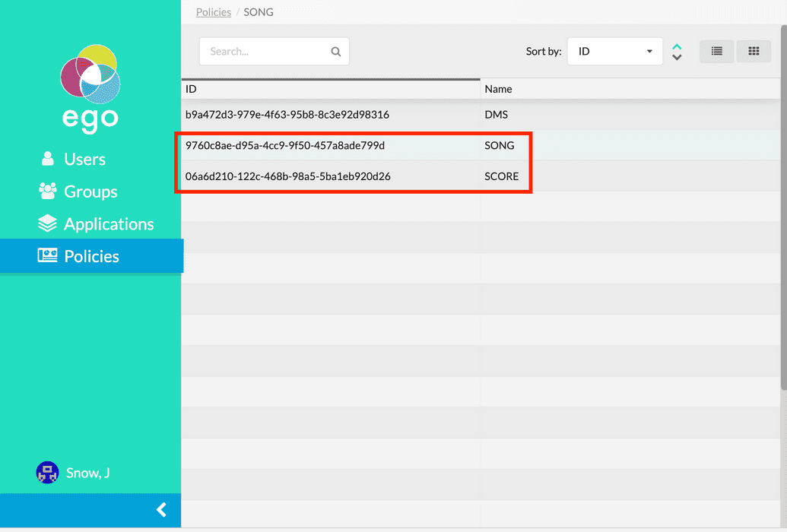Collapse the sidebar with left chevron
The width and height of the screenshot is (787, 532).
(161, 510)
